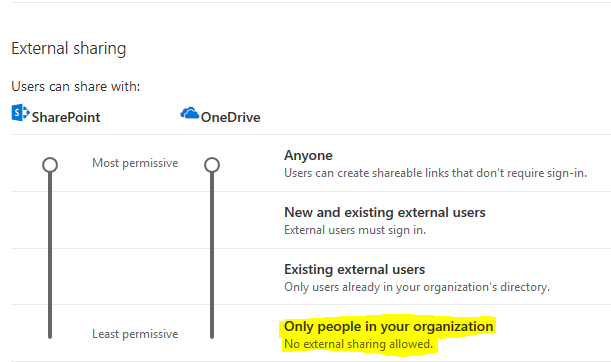Select New and existing external users heading

pyautogui.click(x=385, y=212)
